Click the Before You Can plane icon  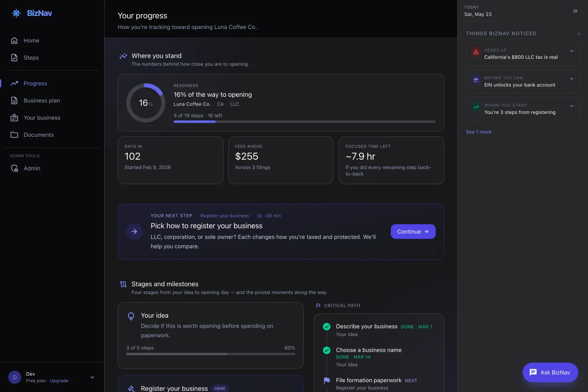pos(476,80)
